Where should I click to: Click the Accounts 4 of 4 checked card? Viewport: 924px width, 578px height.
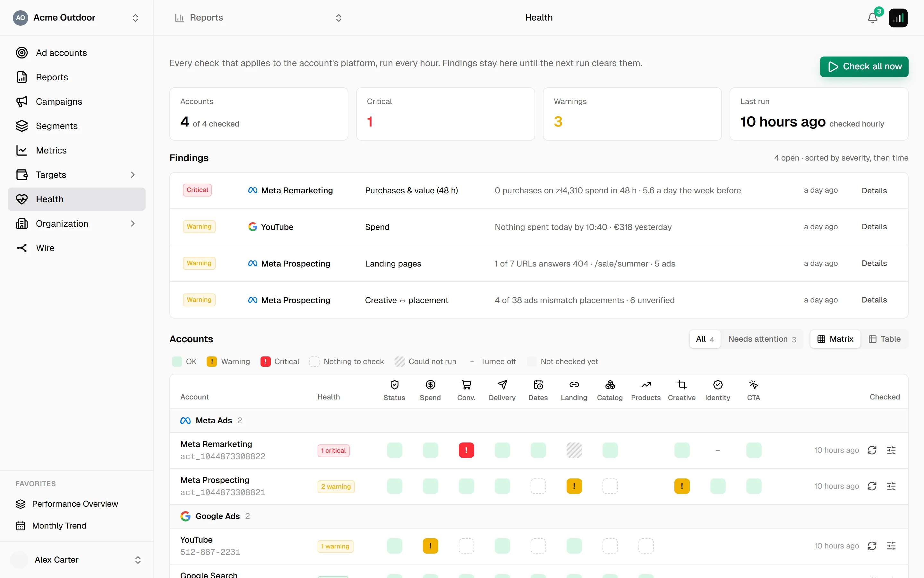click(x=259, y=114)
